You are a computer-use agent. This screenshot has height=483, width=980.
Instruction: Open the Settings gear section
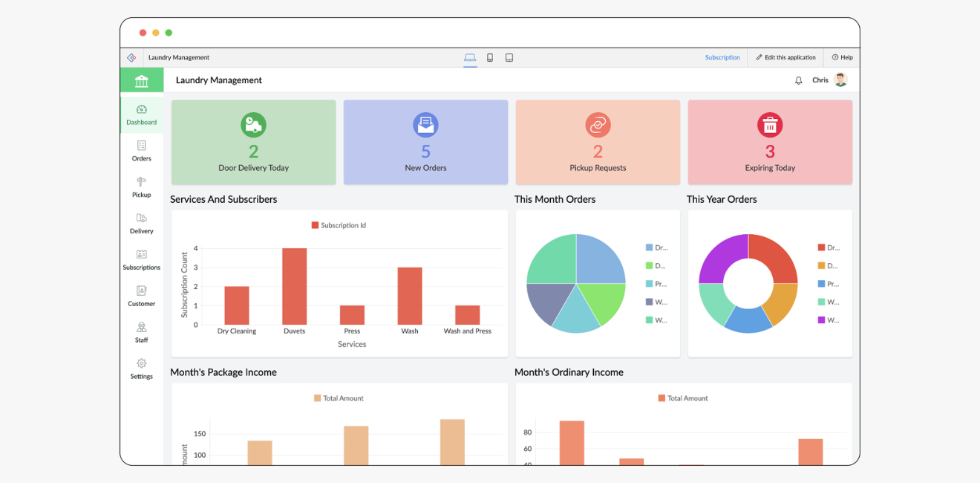click(x=142, y=369)
